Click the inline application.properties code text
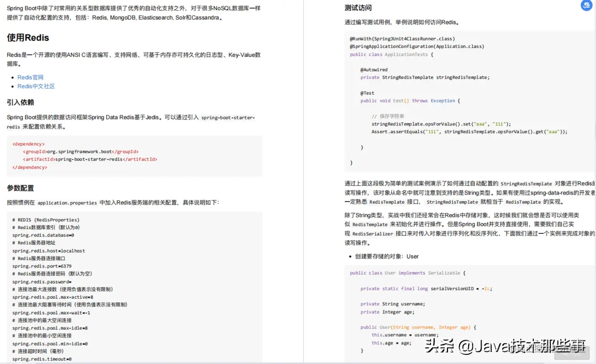This screenshot has height=364, width=596. pyautogui.click(x=67, y=203)
